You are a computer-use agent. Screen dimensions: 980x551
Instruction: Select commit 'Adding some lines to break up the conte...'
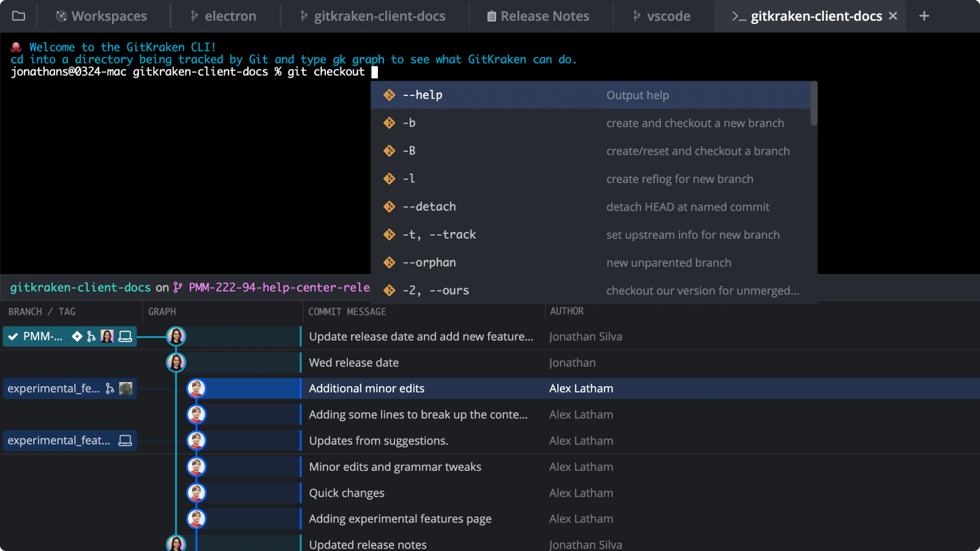pyautogui.click(x=418, y=414)
